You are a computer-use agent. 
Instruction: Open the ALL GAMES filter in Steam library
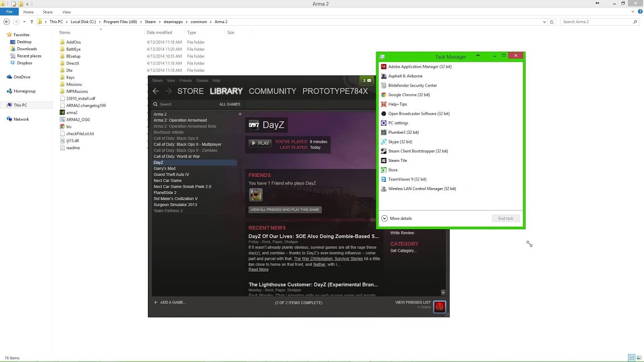229,104
